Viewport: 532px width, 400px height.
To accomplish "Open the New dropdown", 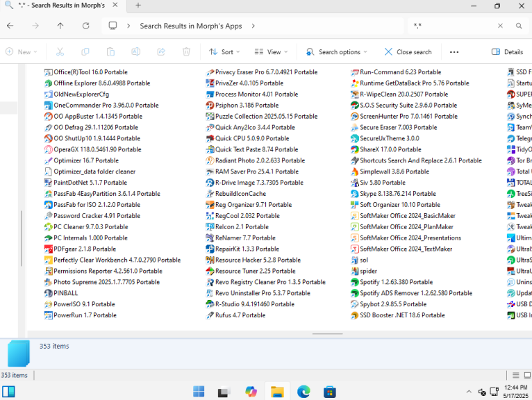I will 22,52.
